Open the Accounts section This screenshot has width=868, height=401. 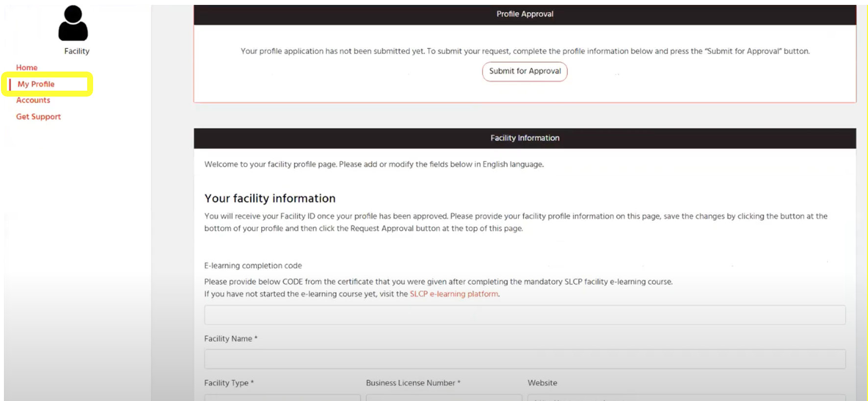point(33,100)
